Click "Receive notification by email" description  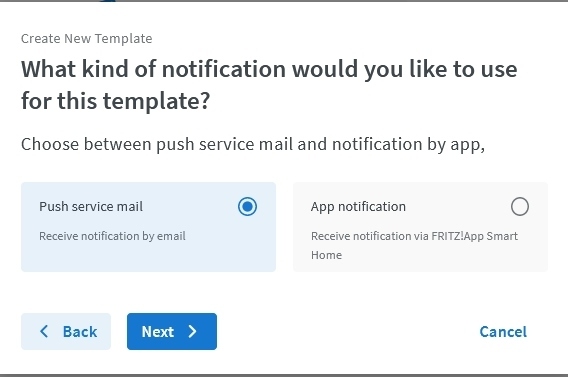[x=112, y=236]
